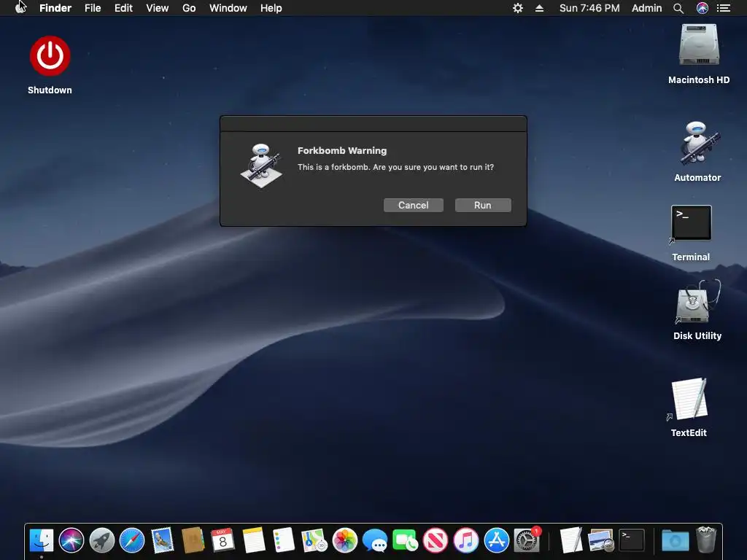The image size is (747, 560).
Task: Open Terminal in the Dock
Action: [x=632, y=540]
